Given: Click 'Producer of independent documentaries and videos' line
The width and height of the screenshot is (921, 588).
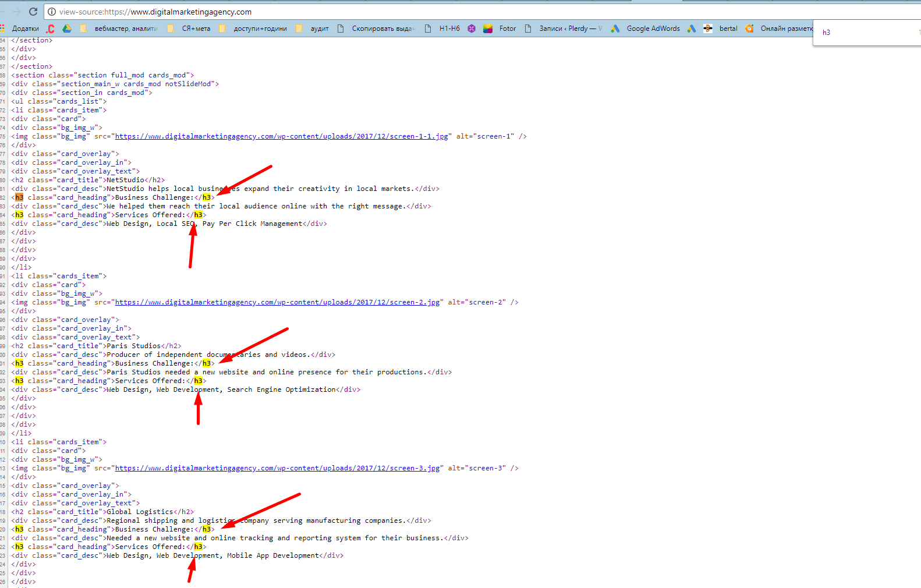Looking at the screenshot, I should pyautogui.click(x=173, y=355).
